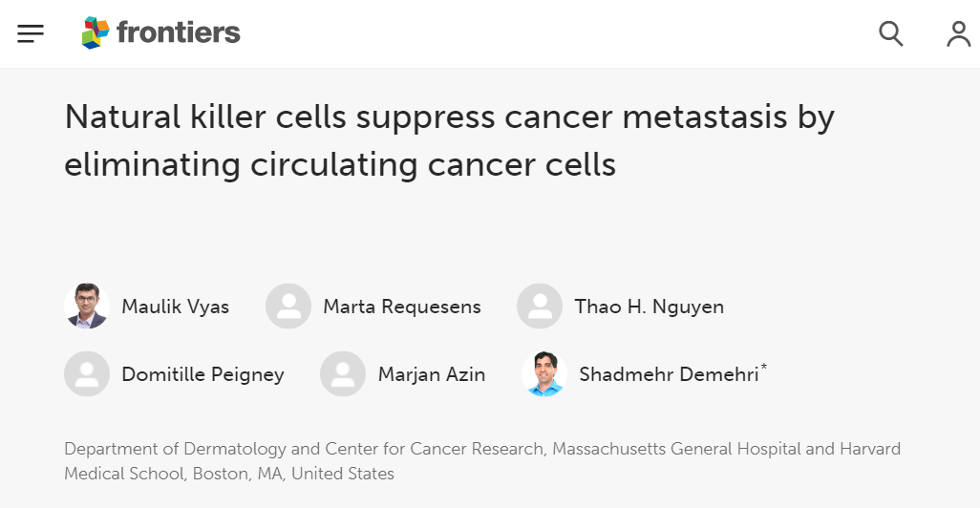Open the user account icon

958,34
